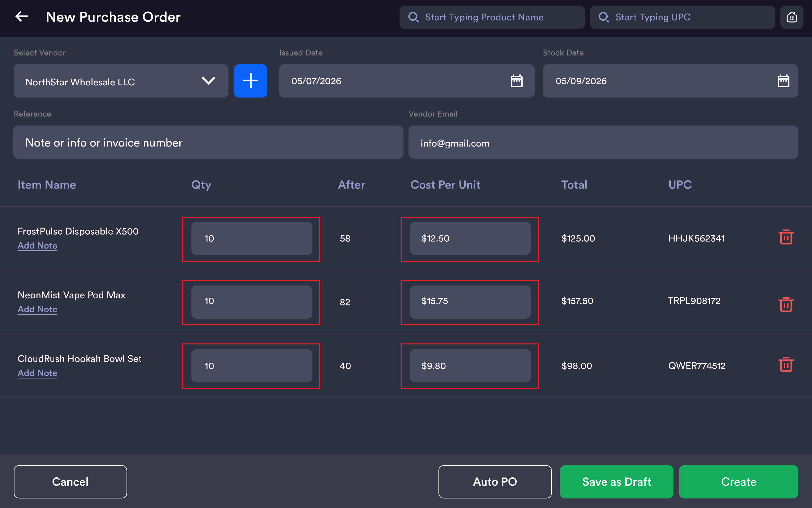Edit the $9.80 cost per unit field
Viewport: 812px width, 508px height.
(x=470, y=366)
